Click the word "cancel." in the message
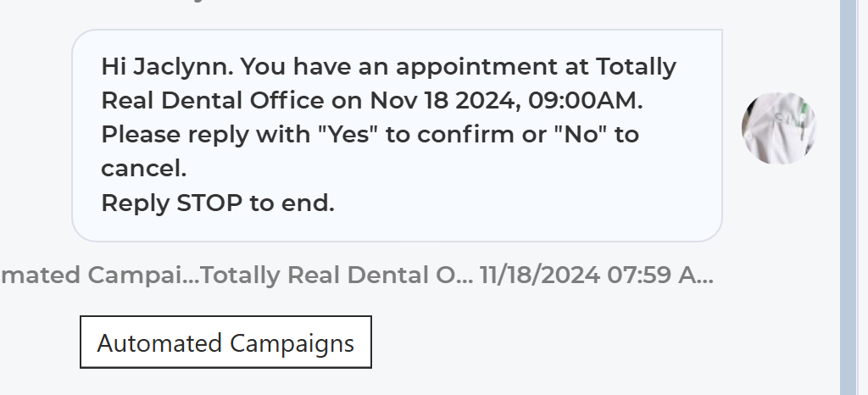The image size is (868, 395). (144, 169)
